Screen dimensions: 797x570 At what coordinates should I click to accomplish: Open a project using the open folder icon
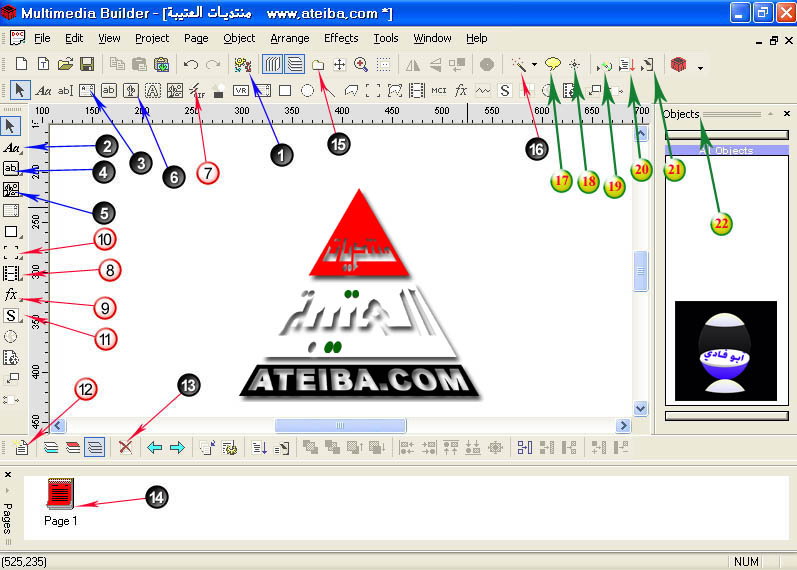pos(65,64)
